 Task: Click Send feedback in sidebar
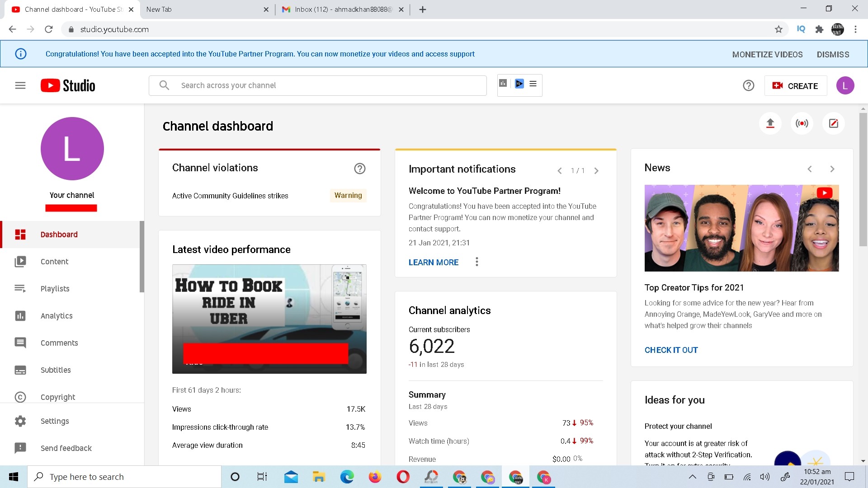pyautogui.click(x=71, y=448)
